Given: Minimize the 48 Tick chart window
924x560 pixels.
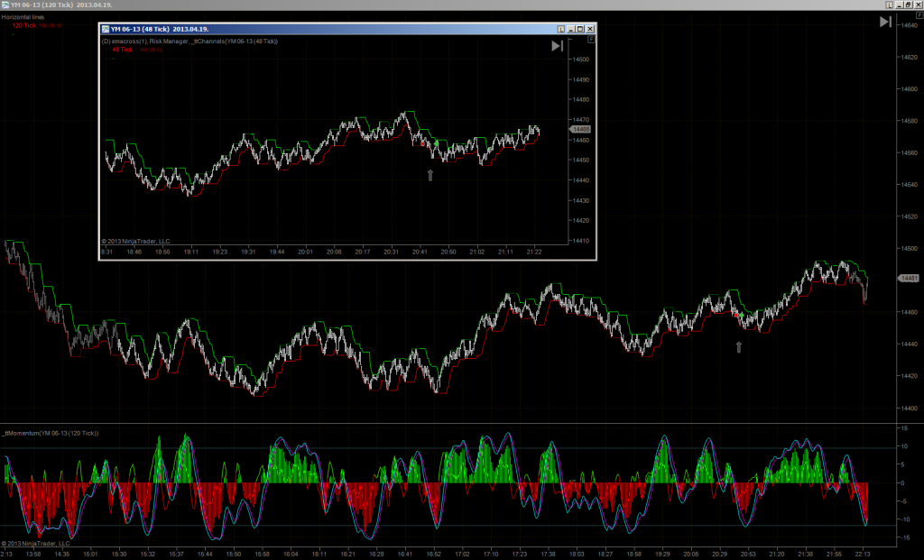Looking at the screenshot, I should click(x=570, y=29).
